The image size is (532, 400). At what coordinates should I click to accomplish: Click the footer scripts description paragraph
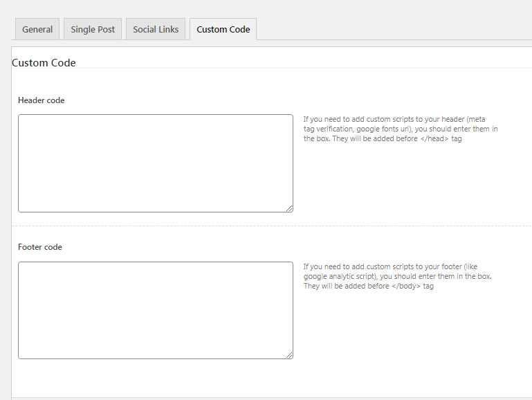397,276
